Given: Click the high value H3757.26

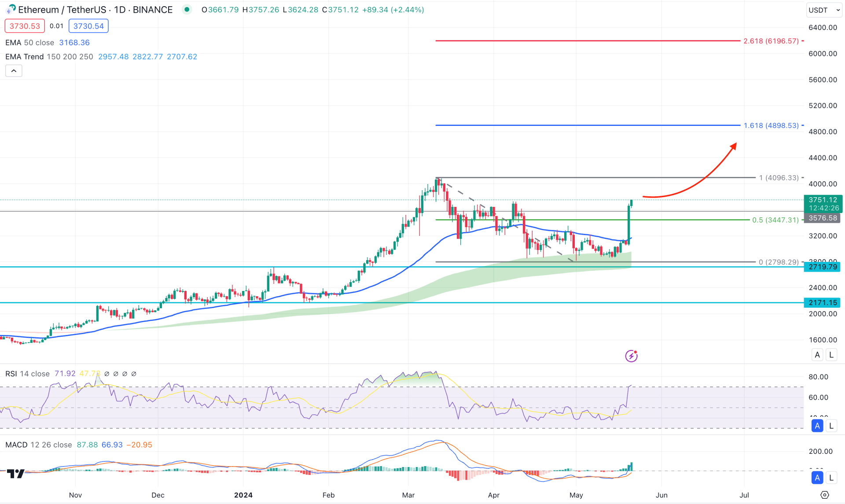Looking at the screenshot, I should 261,10.
